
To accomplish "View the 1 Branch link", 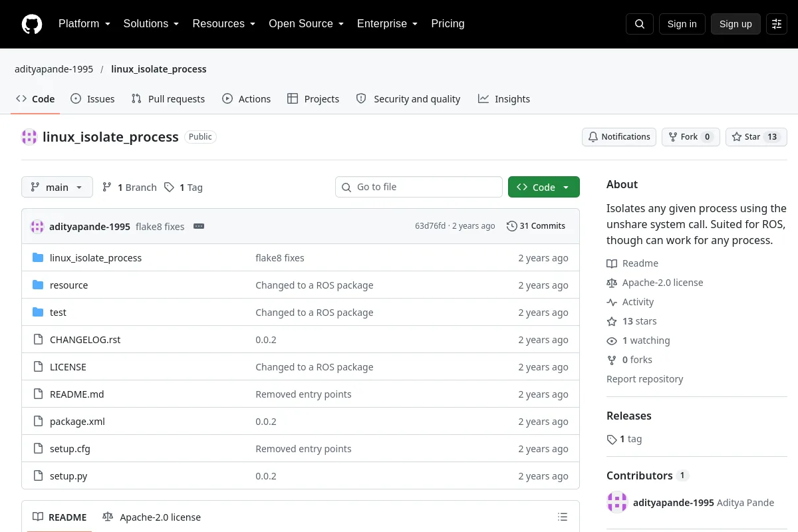I will tap(130, 188).
